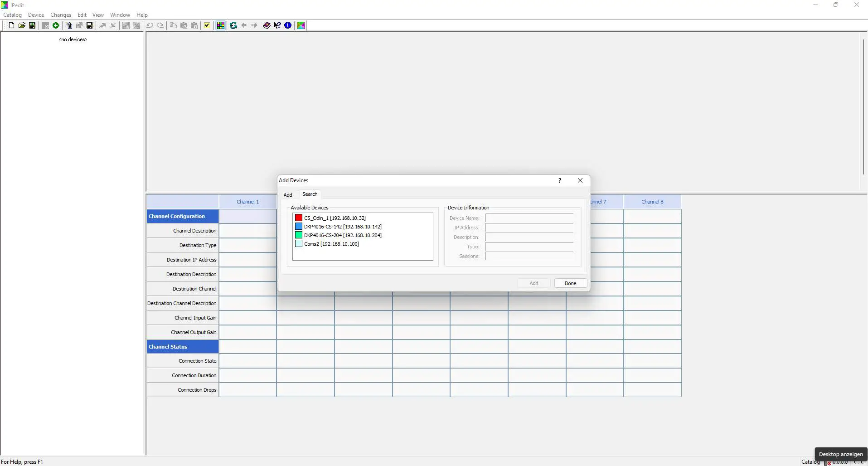868x466 pixels.
Task: Click the grayed Paste clipboard icon
Action: point(184,25)
